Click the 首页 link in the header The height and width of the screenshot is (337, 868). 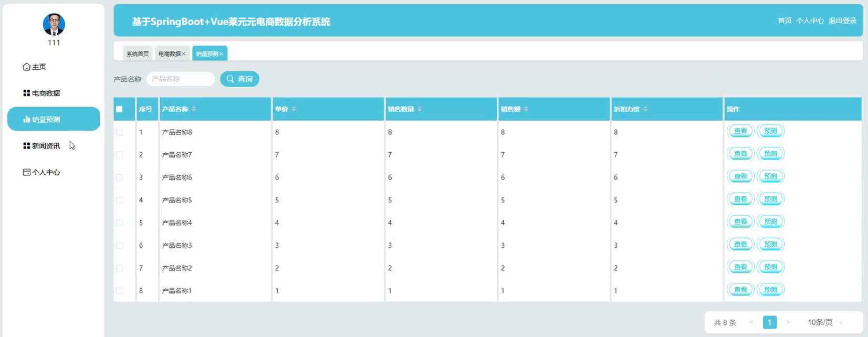(785, 20)
